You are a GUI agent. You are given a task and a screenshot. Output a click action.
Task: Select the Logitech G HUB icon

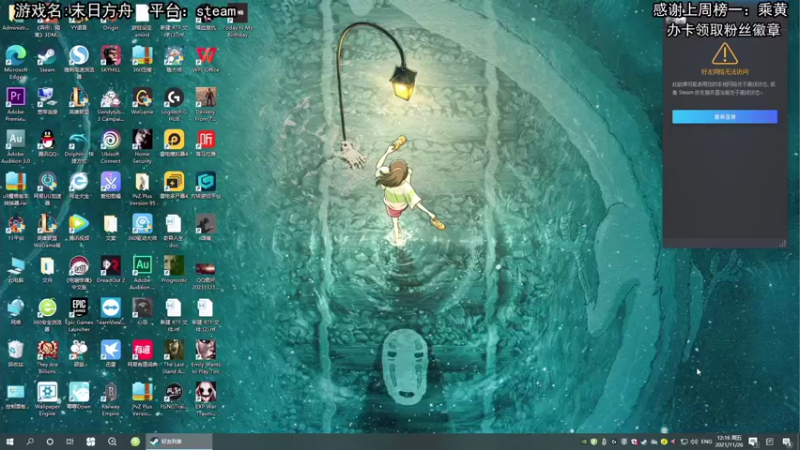point(174,97)
